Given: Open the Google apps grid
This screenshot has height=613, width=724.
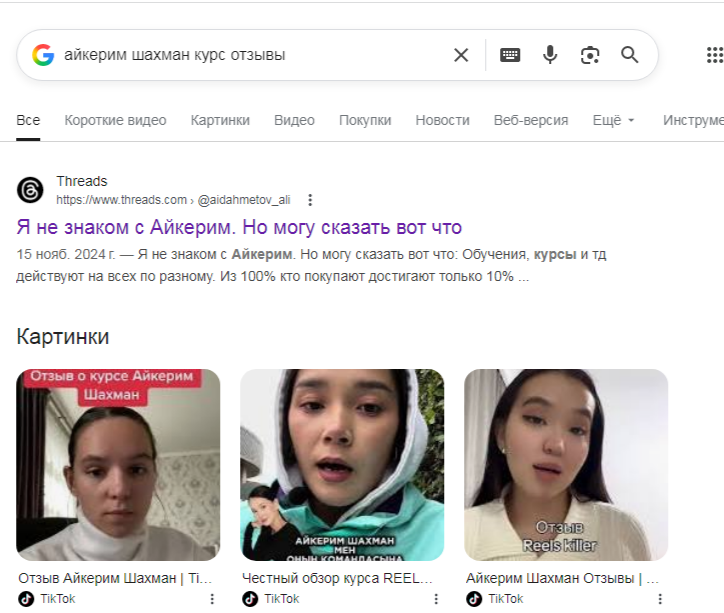Looking at the screenshot, I should click(715, 55).
